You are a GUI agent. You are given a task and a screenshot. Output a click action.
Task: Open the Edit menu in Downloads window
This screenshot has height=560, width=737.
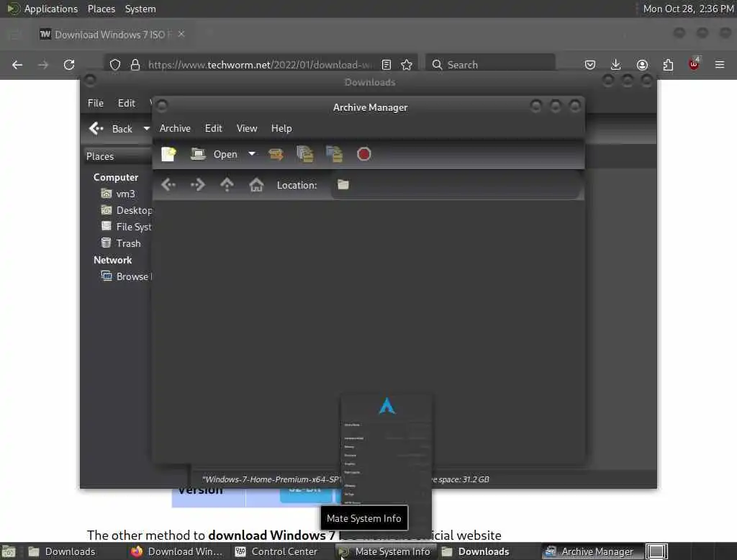127,103
